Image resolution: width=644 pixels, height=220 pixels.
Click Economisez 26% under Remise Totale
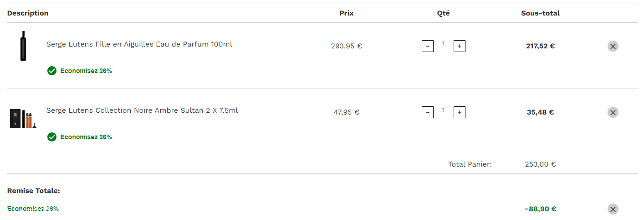coord(33,209)
